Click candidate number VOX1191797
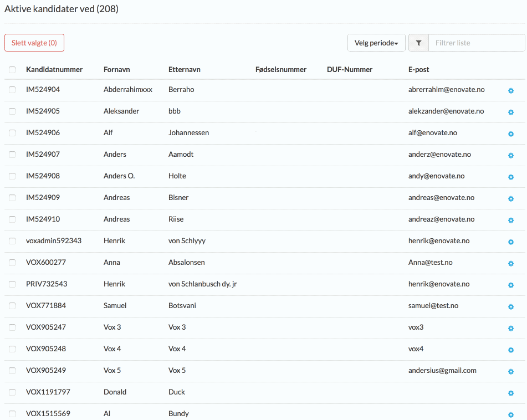Image resolution: width=527 pixels, height=420 pixels. click(x=48, y=392)
